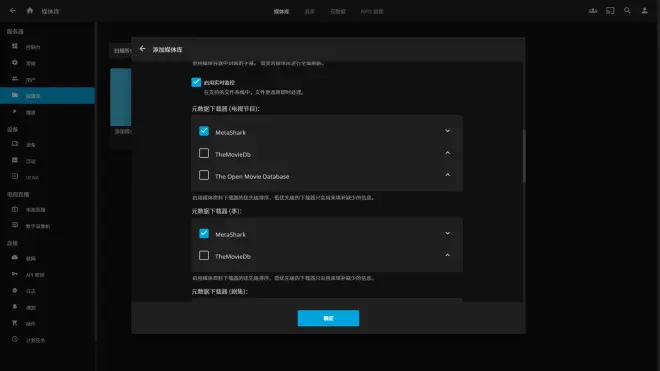This screenshot has height=371, width=660.
Task: Move TV-show MetaShark downloader down
Action: 447,131
